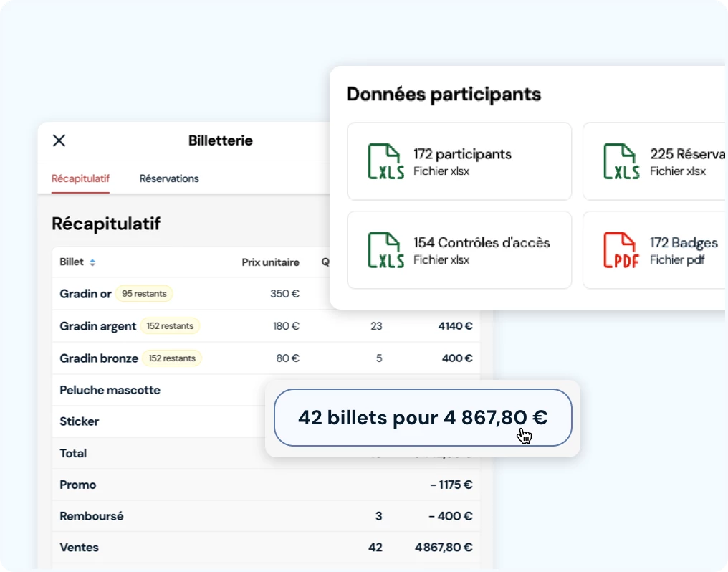
Task: Click the 152 restants badge for Gradin argent
Action: 170,326
